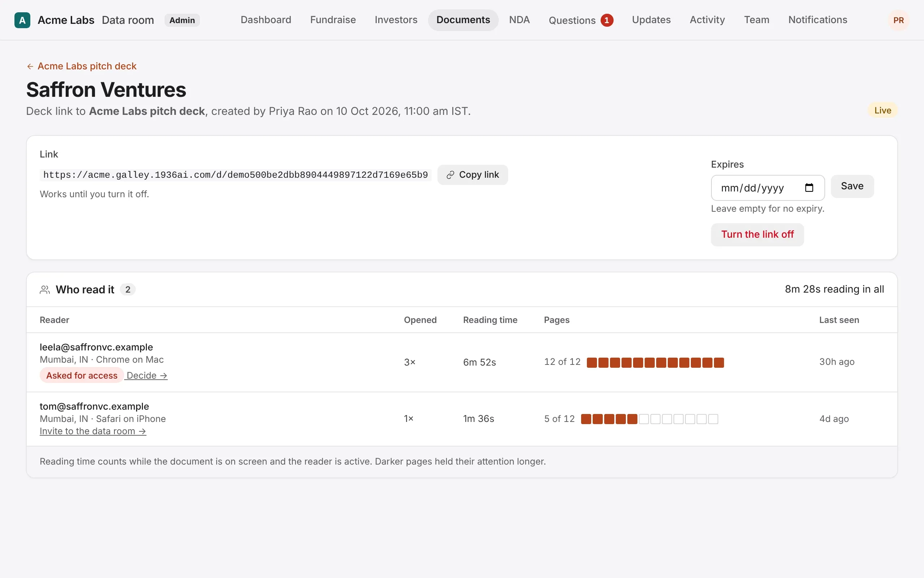Viewport: 924px width, 578px height.
Task: Go to the Team tab
Action: 757,20
